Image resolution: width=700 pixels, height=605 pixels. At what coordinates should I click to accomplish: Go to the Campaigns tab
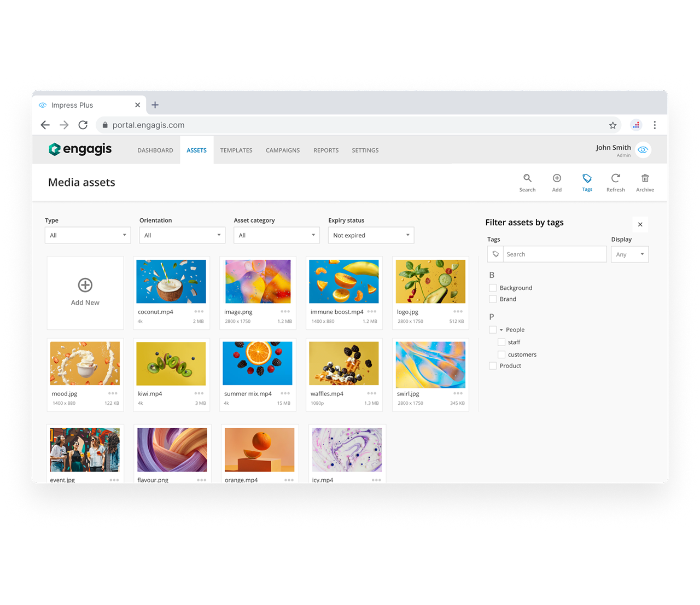pyautogui.click(x=282, y=150)
